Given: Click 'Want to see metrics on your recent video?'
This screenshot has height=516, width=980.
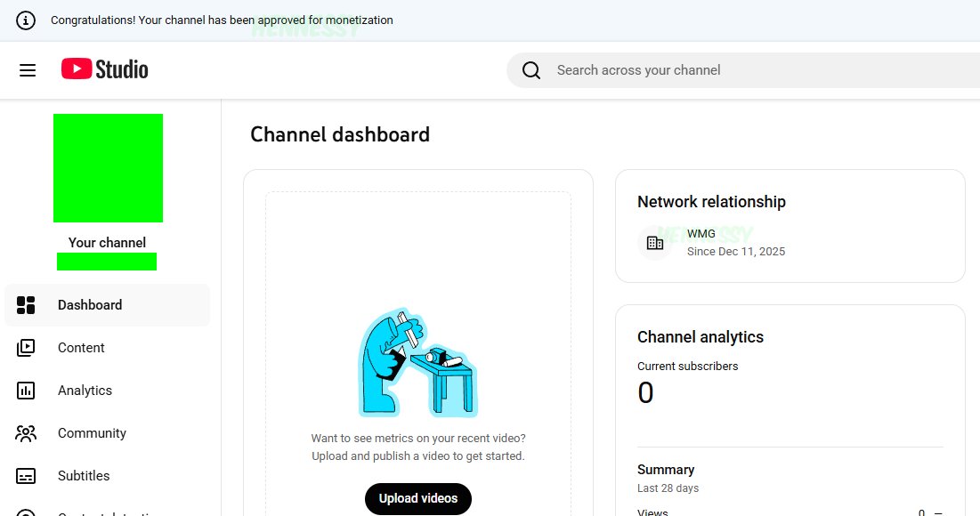Looking at the screenshot, I should coord(418,439).
